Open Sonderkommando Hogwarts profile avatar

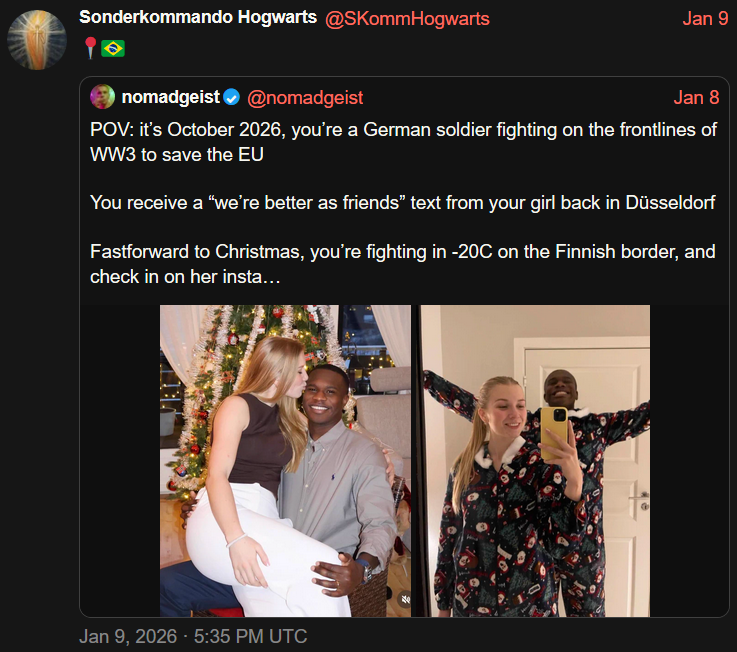click(x=37, y=40)
